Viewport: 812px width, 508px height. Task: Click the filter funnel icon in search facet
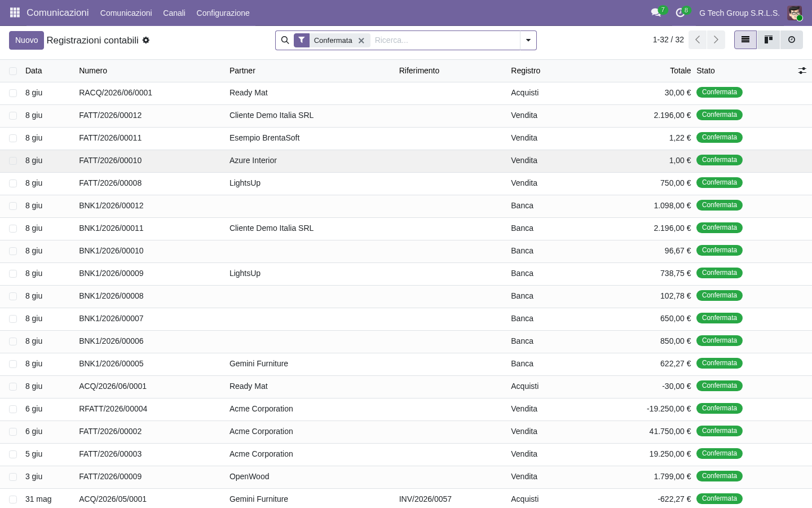tap(302, 40)
